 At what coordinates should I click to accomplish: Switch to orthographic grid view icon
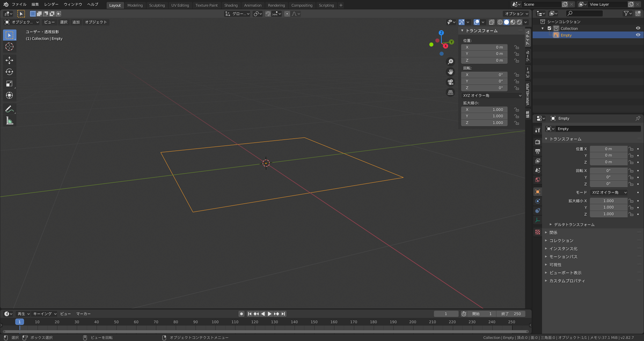pyautogui.click(x=450, y=92)
